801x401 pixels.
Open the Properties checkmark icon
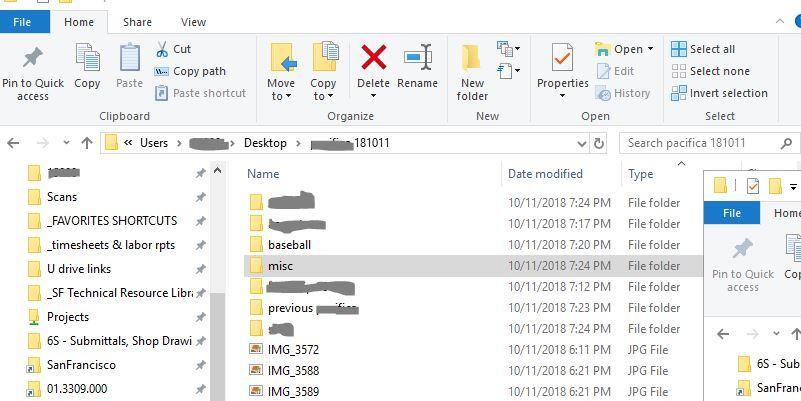click(x=562, y=57)
